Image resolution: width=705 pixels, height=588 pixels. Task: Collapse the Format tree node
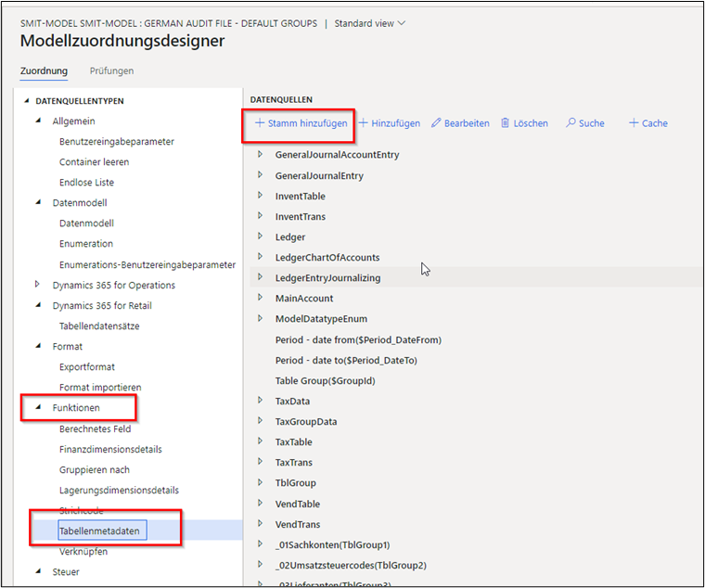coord(39,346)
